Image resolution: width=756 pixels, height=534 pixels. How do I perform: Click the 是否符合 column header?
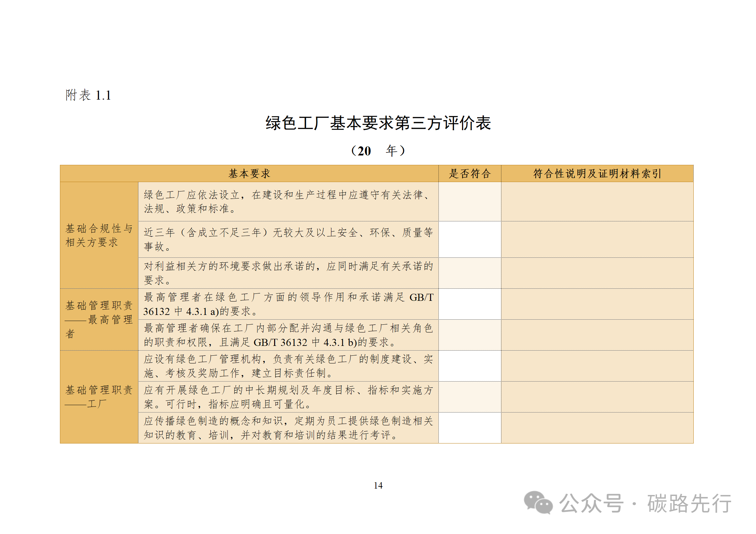click(469, 174)
